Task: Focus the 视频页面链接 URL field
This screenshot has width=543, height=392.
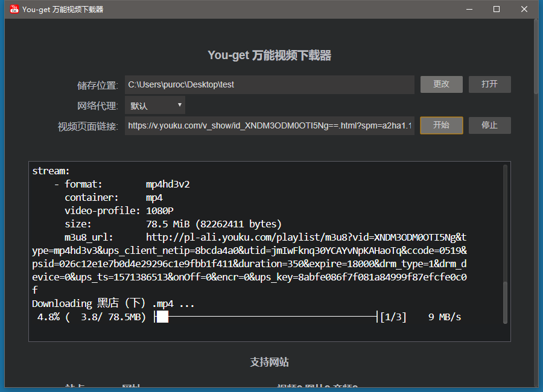Action: pos(270,125)
